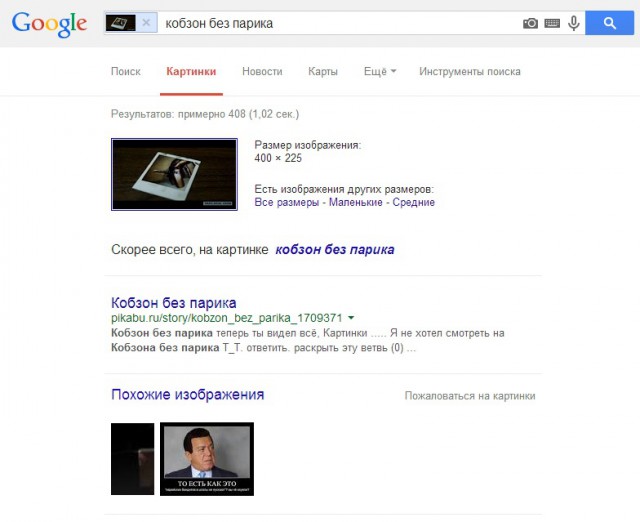Expand the pikabu.ru URL dropdown arrow
Image resolution: width=640 pixels, height=522 pixels.
click(x=351, y=318)
